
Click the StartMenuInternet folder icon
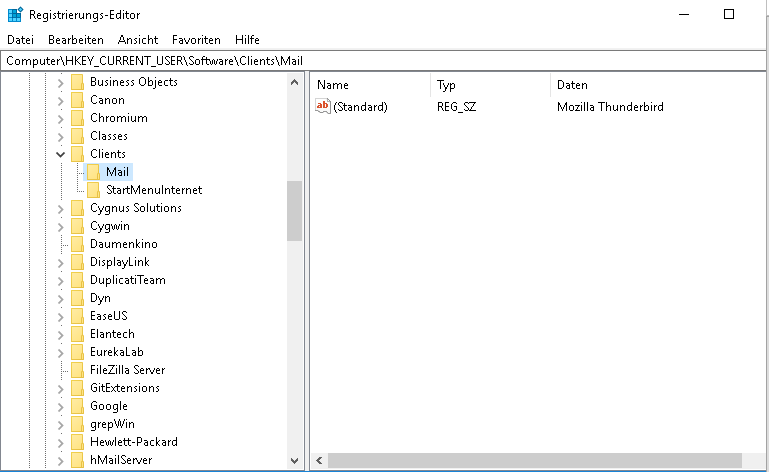pos(93,190)
